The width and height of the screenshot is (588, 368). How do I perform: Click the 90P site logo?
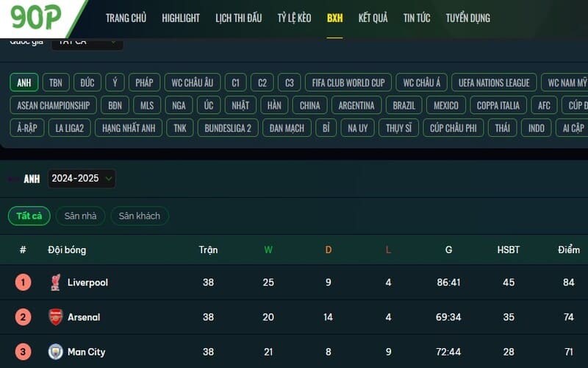coord(36,17)
